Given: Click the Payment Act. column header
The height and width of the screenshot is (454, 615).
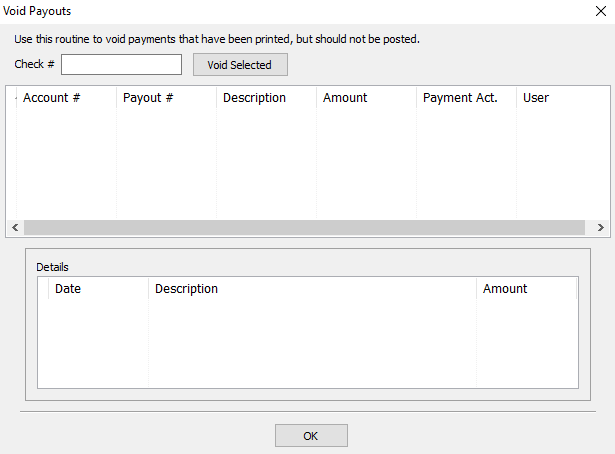Looking at the screenshot, I should 466,98.
